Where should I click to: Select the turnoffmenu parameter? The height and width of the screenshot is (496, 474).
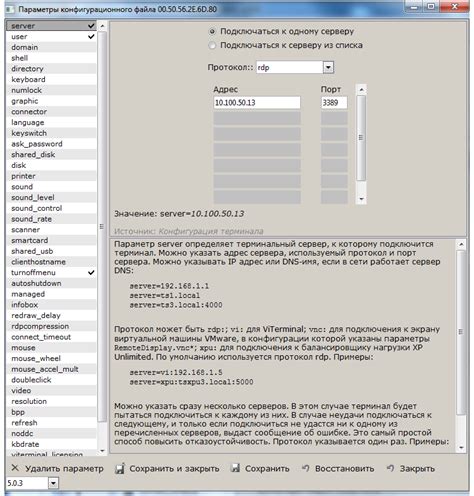pos(52,273)
